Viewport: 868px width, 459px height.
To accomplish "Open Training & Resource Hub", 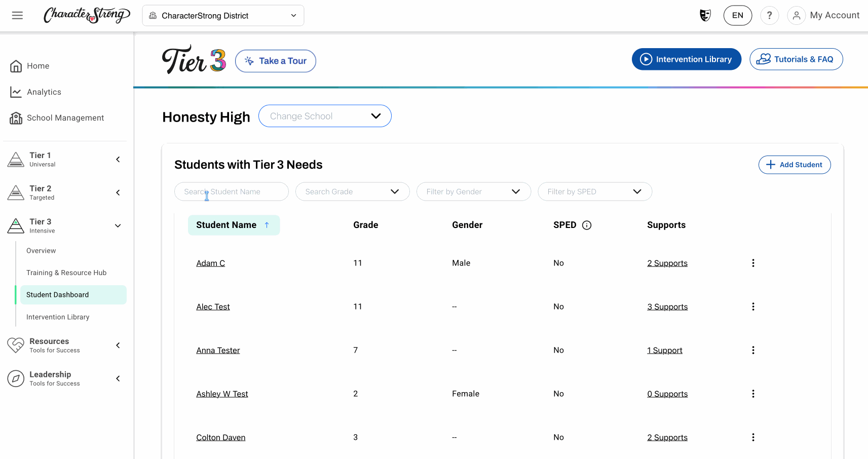I will [66, 273].
